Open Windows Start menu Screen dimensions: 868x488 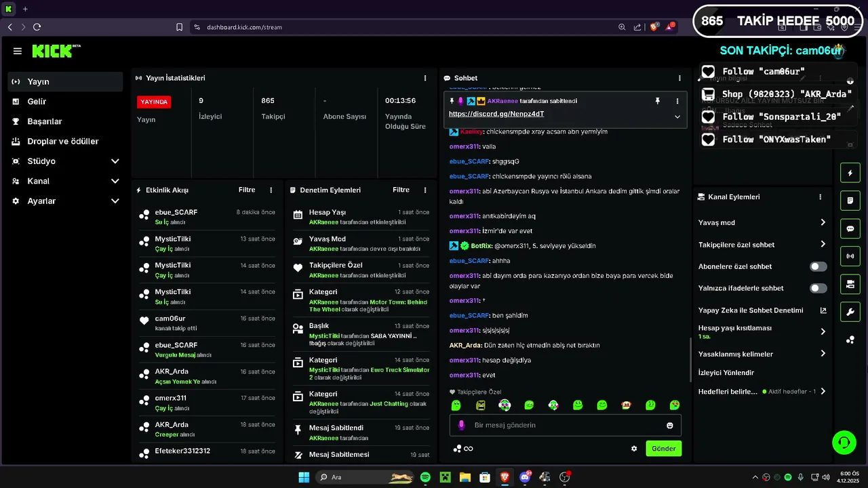(x=304, y=477)
